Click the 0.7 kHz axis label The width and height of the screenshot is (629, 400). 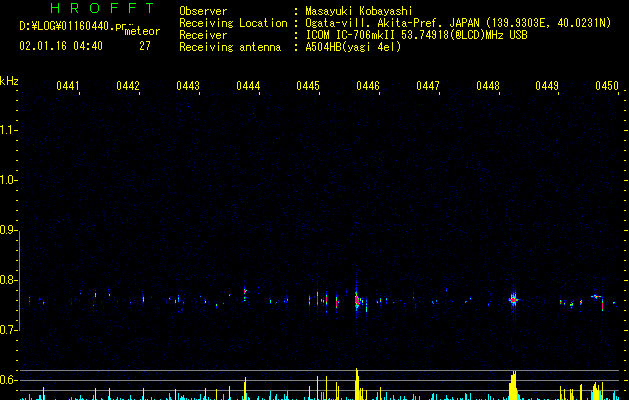tap(8, 330)
